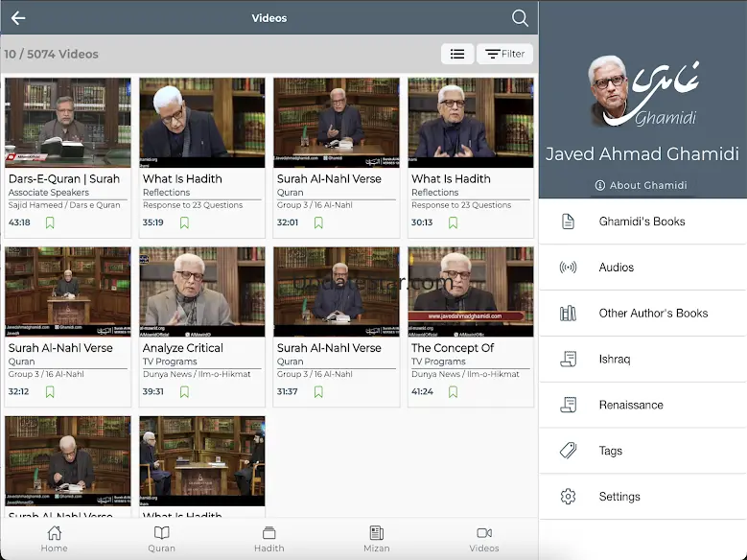Open Audios section in side menu
The image size is (747, 560).
616,268
